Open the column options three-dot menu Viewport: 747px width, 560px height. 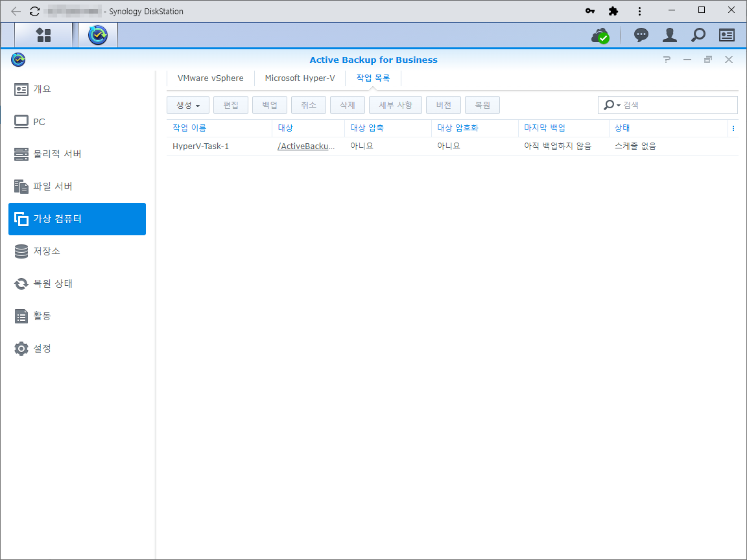pos(733,128)
